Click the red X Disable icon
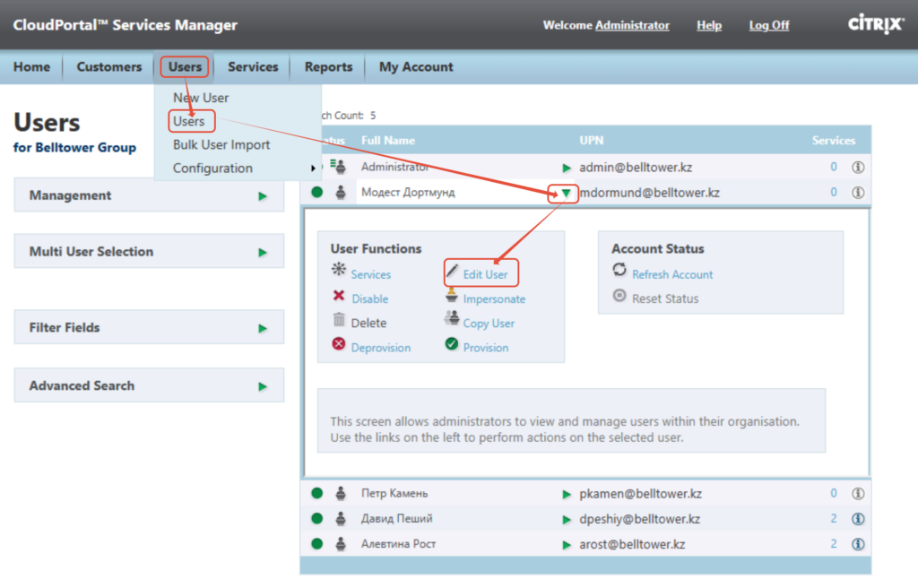Viewport: 918px width, 588px height. 338,296
